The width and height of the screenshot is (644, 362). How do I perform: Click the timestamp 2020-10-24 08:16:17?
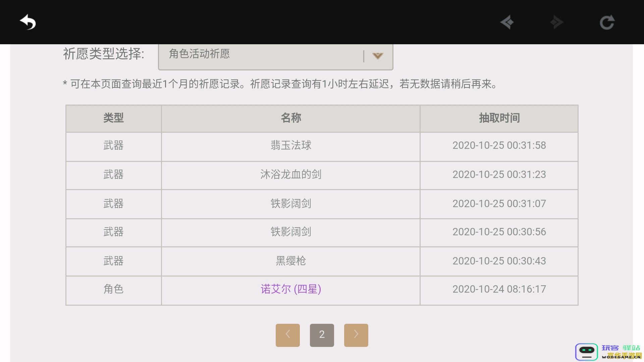pyautogui.click(x=499, y=289)
